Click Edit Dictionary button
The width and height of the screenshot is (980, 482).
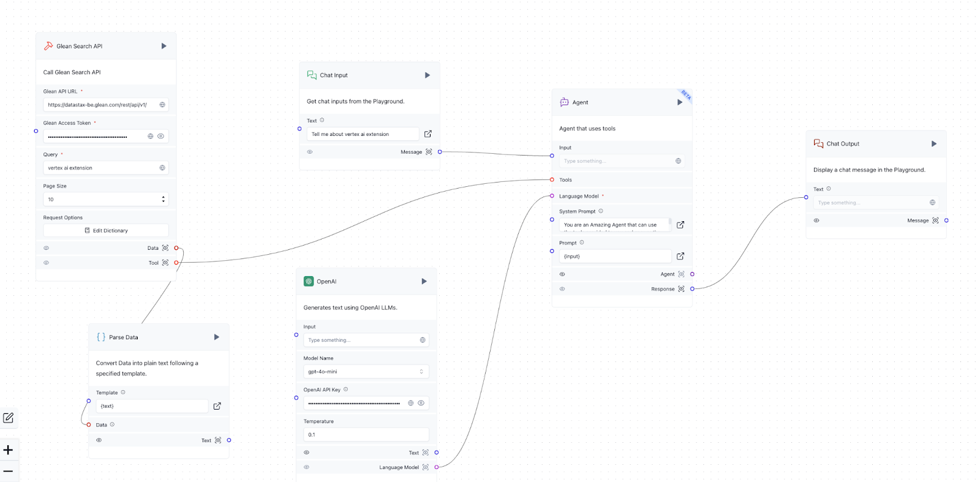[106, 231]
